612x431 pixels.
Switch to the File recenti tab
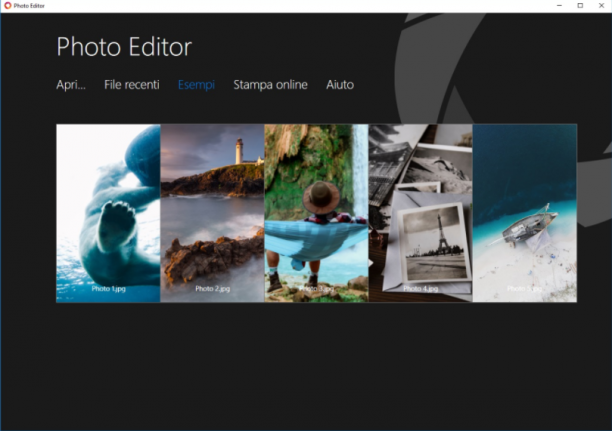point(132,85)
